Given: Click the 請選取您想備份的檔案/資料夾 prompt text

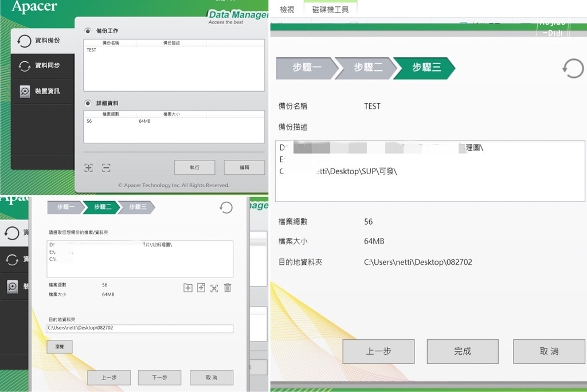Looking at the screenshot, I should point(78,233).
